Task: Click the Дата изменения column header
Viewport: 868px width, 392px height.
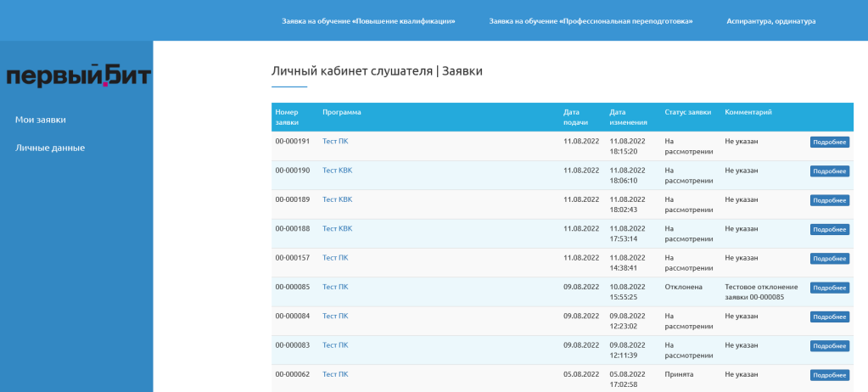Action: [x=629, y=117]
